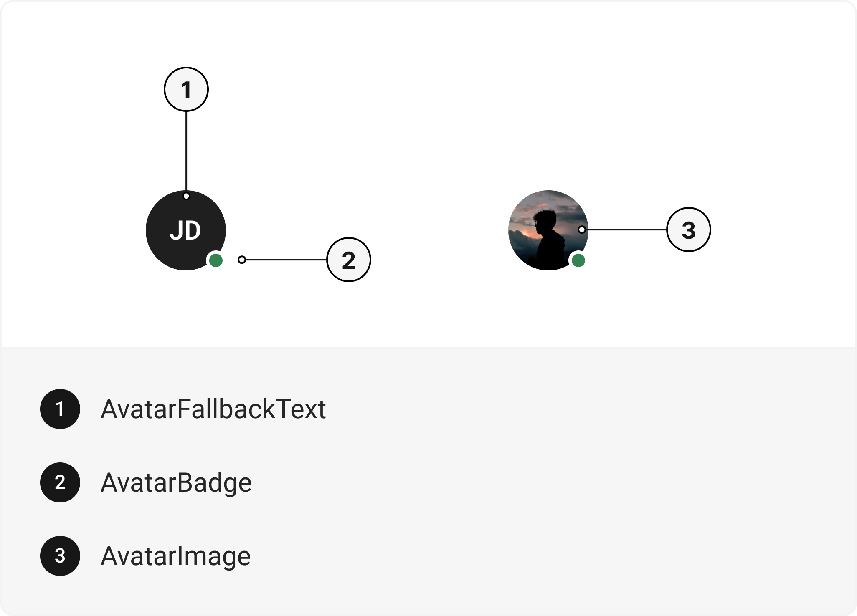Click the JD initials text inside the avatar

point(185,230)
